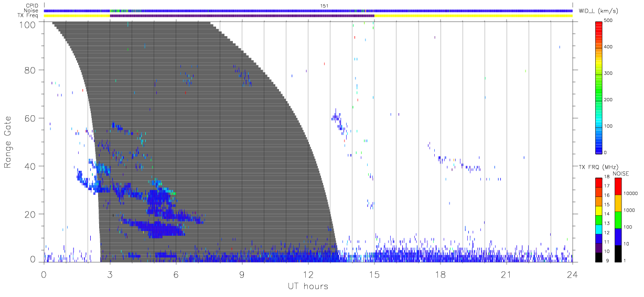This screenshot has width=644, height=297.
Task: Click the 12 tick on UT hours axis
Action: pyautogui.click(x=308, y=274)
